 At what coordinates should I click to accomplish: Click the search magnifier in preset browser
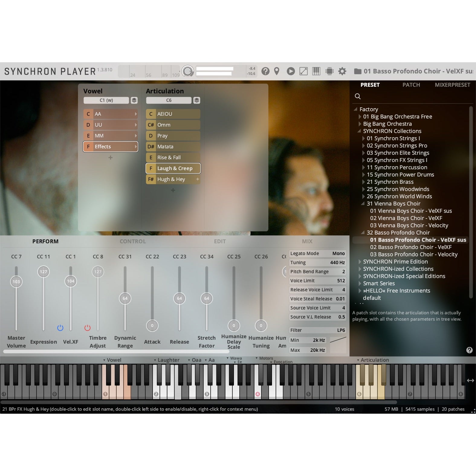click(x=358, y=96)
